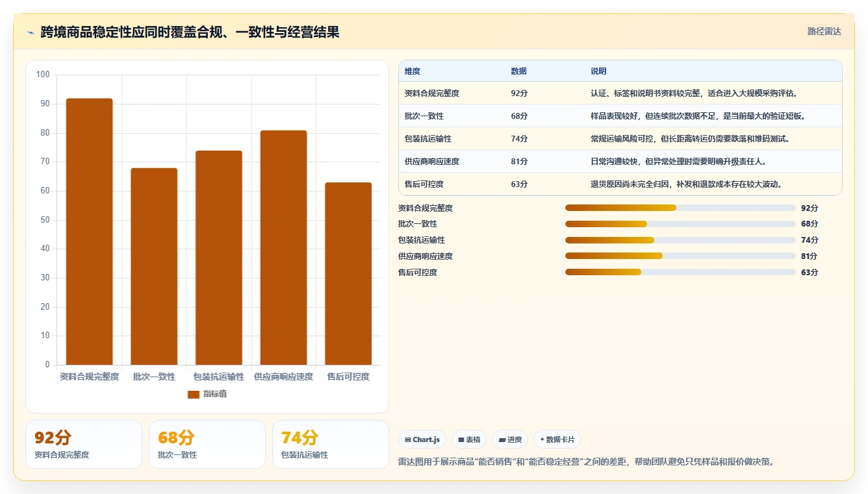Image resolution: width=868 pixels, height=494 pixels.
Task: Click the 100 y-axis label
Action: click(43, 75)
